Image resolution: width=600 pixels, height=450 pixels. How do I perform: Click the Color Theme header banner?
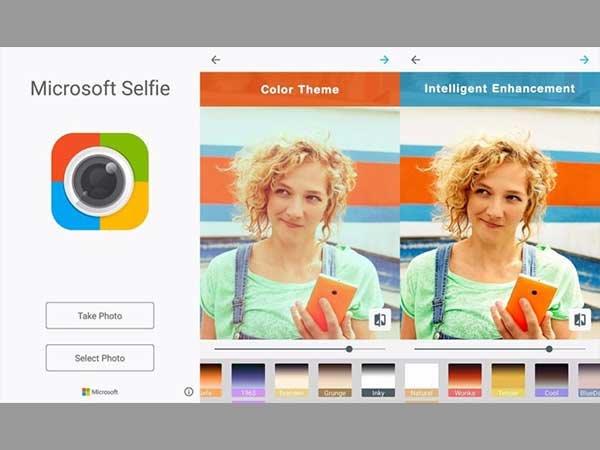(x=299, y=89)
